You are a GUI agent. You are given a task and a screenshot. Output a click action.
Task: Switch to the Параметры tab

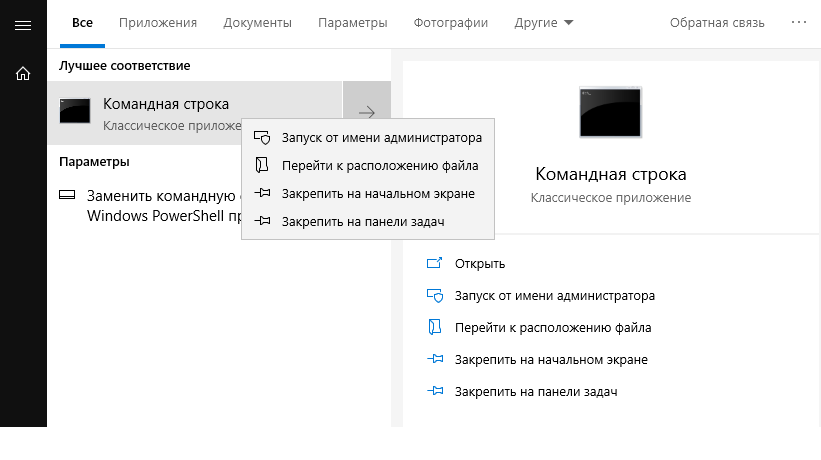352,23
